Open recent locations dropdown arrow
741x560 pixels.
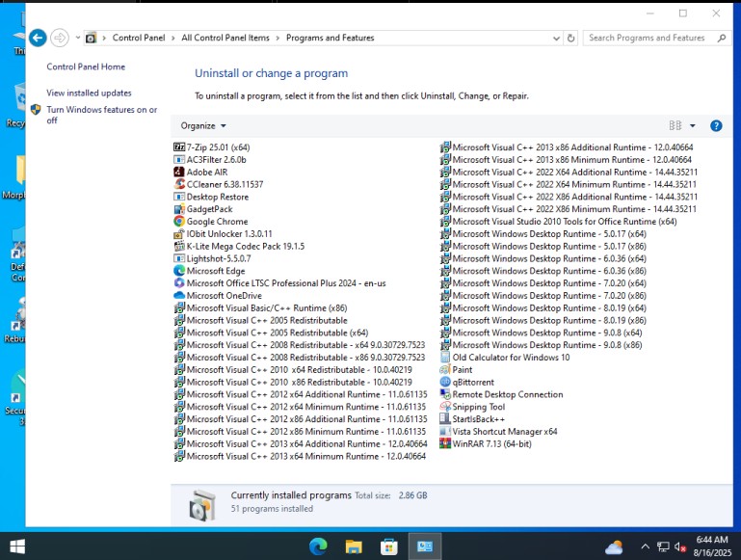tap(77, 38)
